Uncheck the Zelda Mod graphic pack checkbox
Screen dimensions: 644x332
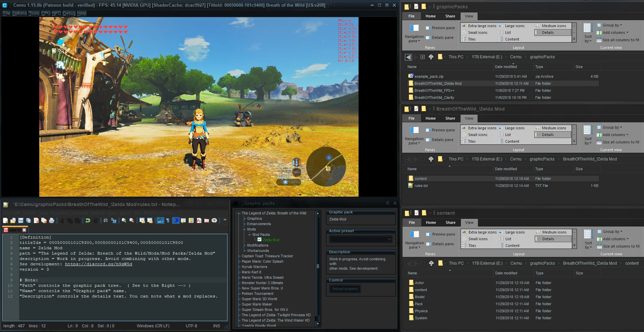coord(259,240)
